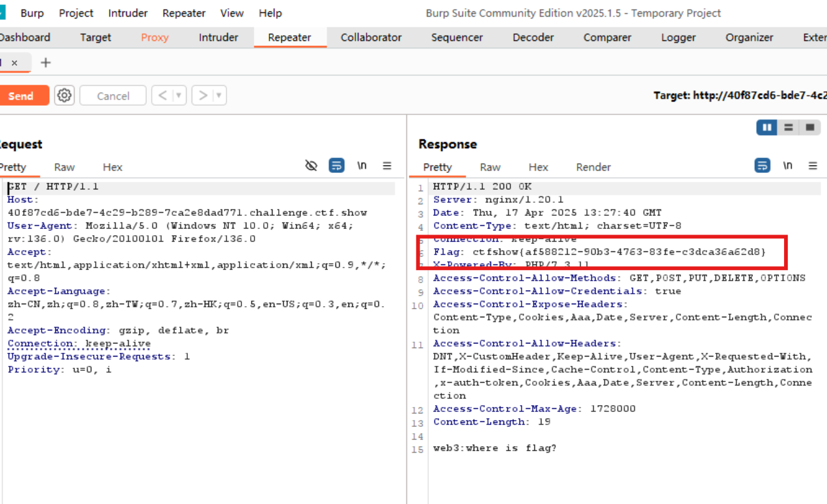Image resolution: width=827 pixels, height=504 pixels.
Task: Open the Burp menu
Action: tap(32, 13)
